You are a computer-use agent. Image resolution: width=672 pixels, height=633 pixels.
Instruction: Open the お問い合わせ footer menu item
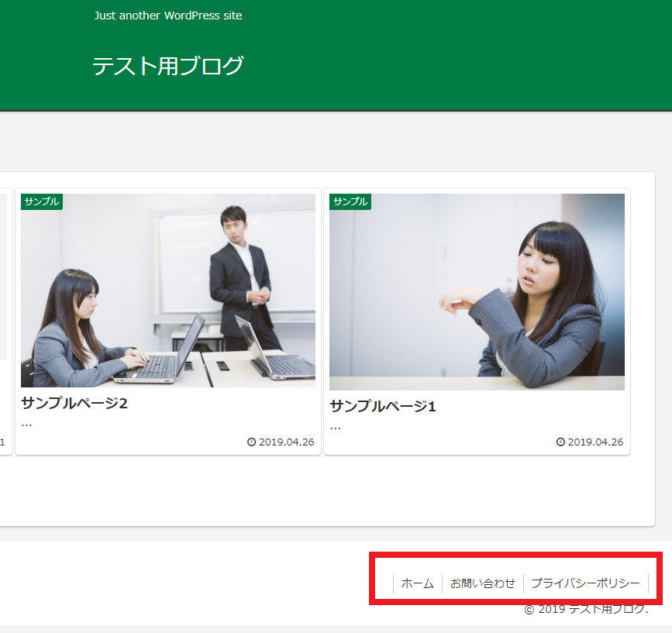(x=483, y=583)
